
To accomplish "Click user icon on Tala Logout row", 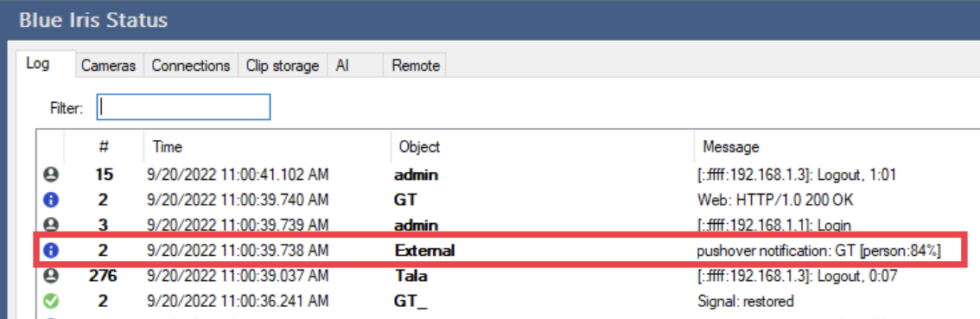I will 51,276.
